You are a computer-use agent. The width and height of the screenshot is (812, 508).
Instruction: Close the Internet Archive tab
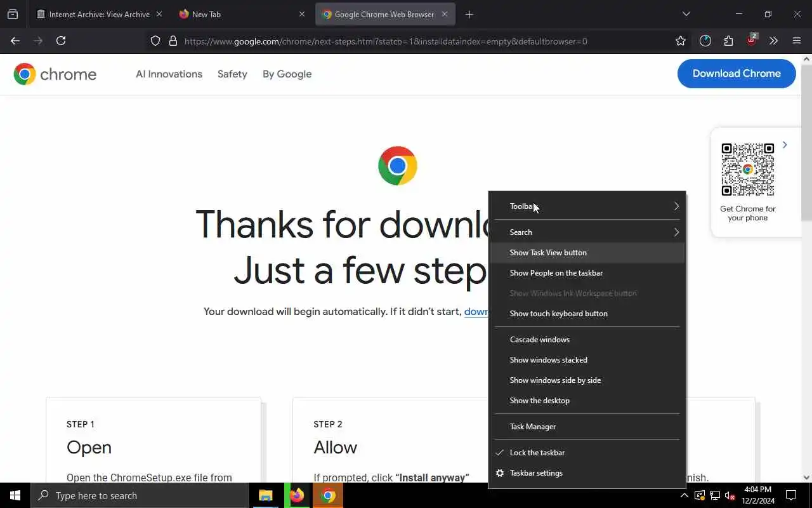(159, 14)
